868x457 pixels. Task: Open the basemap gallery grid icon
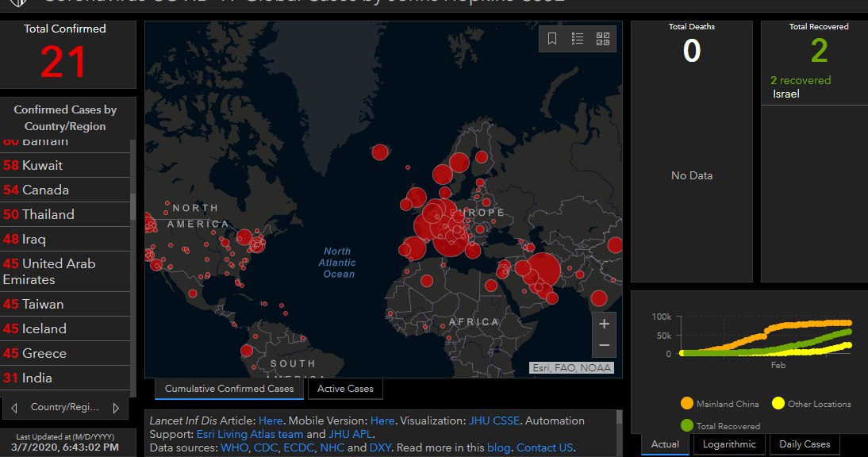tap(603, 39)
